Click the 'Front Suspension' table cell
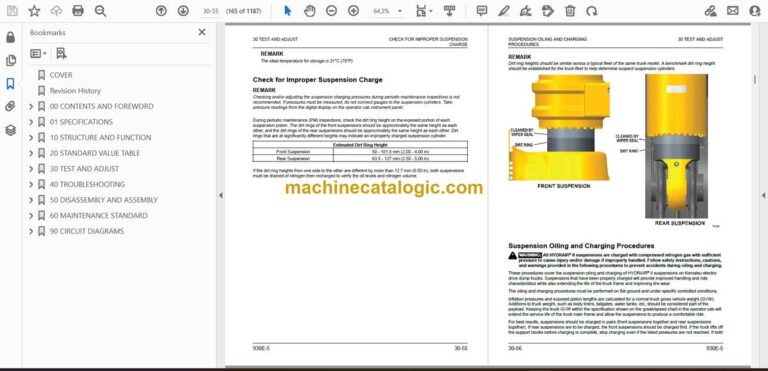 coord(293,152)
